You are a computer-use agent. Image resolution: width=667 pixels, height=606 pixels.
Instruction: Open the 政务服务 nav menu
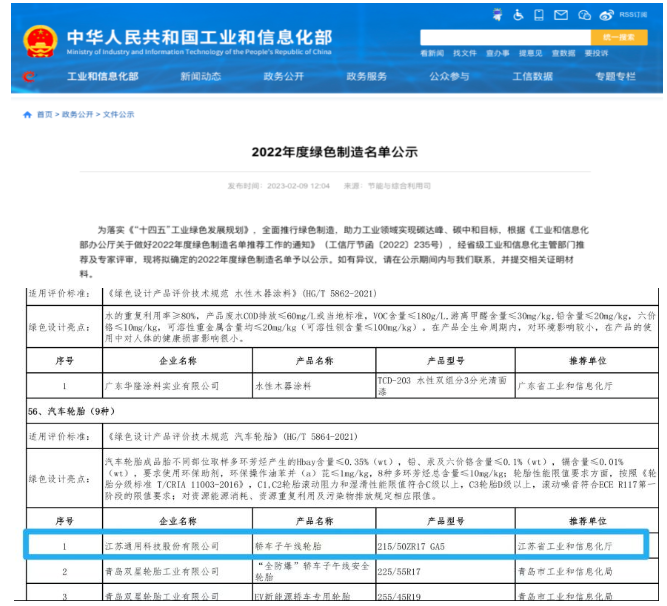click(x=367, y=77)
